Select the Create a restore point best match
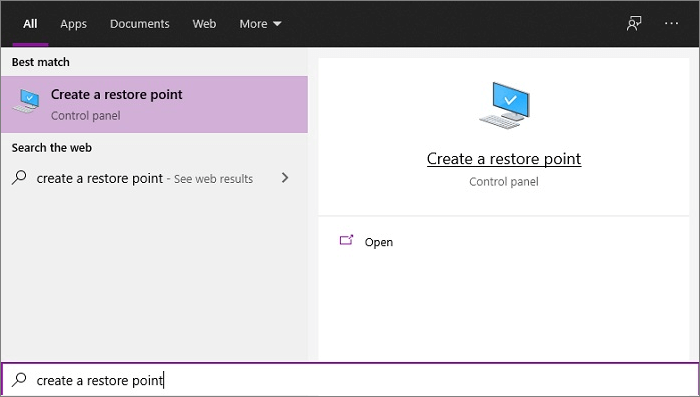The height and width of the screenshot is (397, 700). tap(154, 104)
